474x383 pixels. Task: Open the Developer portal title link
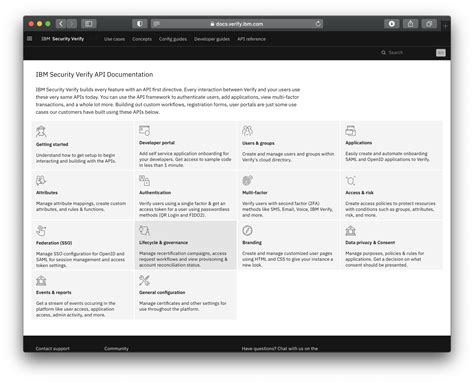157,143
